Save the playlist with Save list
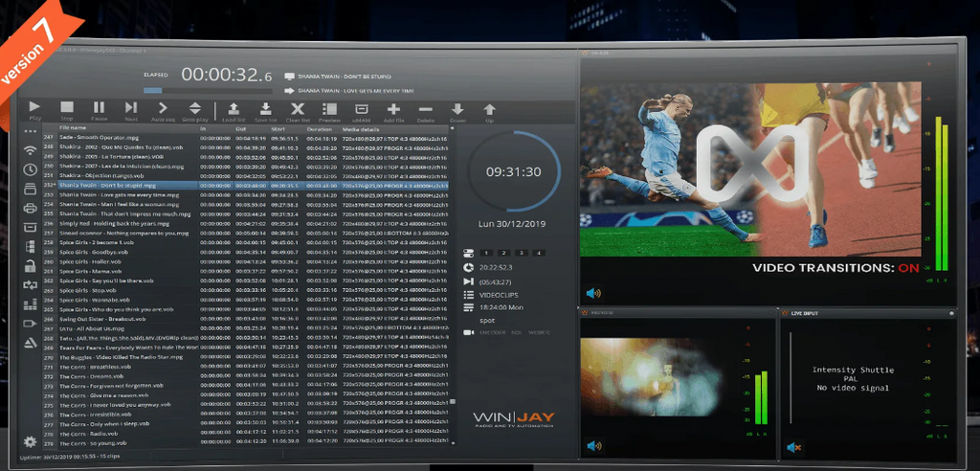 click(266, 111)
